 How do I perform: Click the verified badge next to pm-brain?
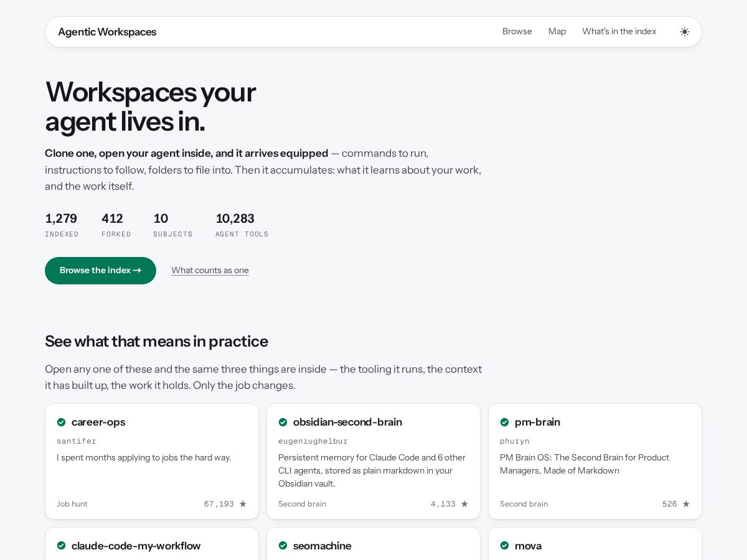(504, 422)
